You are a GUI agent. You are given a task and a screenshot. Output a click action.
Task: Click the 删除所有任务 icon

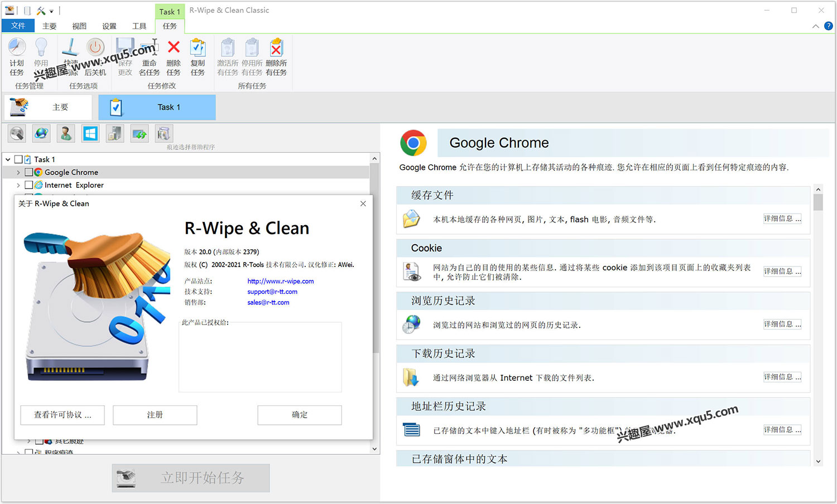coord(276,49)
